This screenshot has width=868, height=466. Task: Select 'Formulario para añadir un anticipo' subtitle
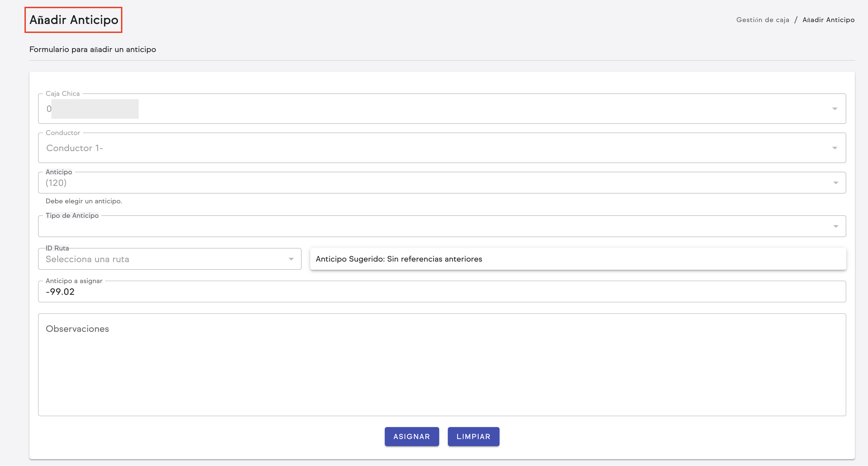point(92,49)
